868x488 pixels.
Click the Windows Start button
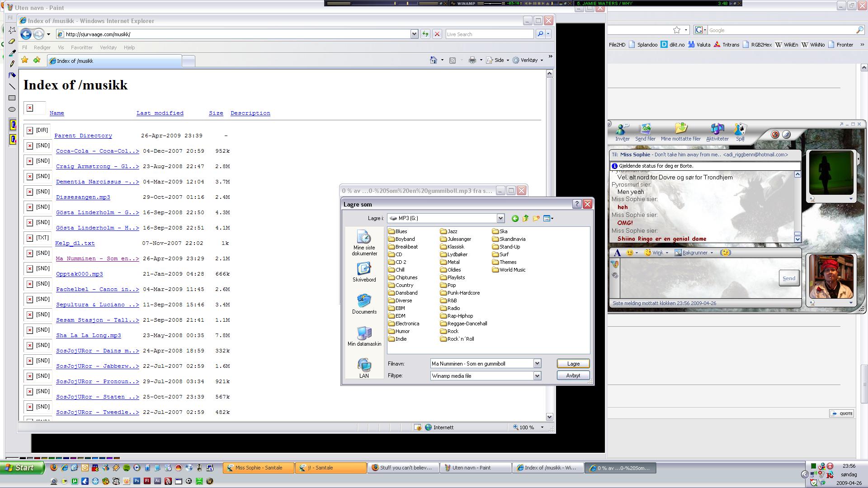coord(22,468)
